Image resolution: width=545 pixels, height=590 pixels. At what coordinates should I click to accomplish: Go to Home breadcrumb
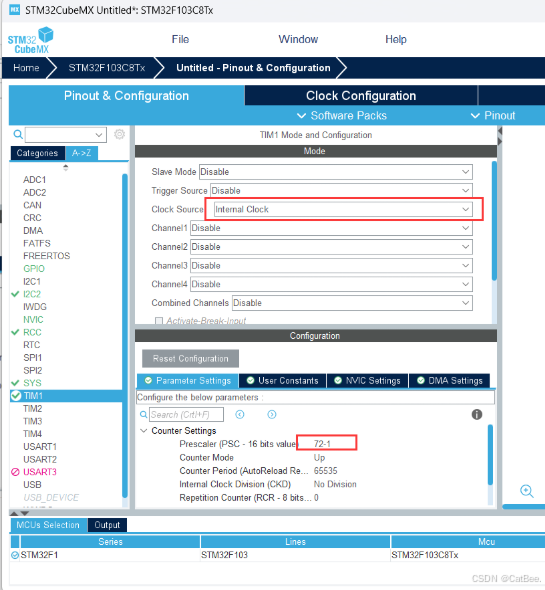(26, 68)
